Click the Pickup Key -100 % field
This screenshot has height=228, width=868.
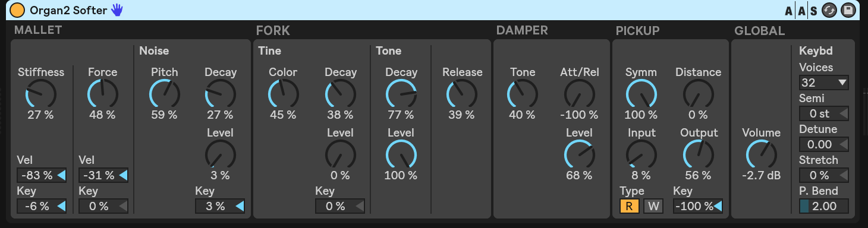click(698, 206)
